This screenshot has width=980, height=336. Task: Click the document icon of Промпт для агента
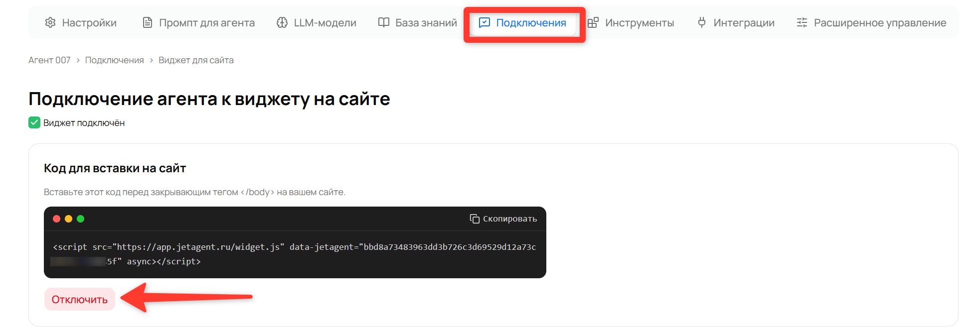(148, 23)
